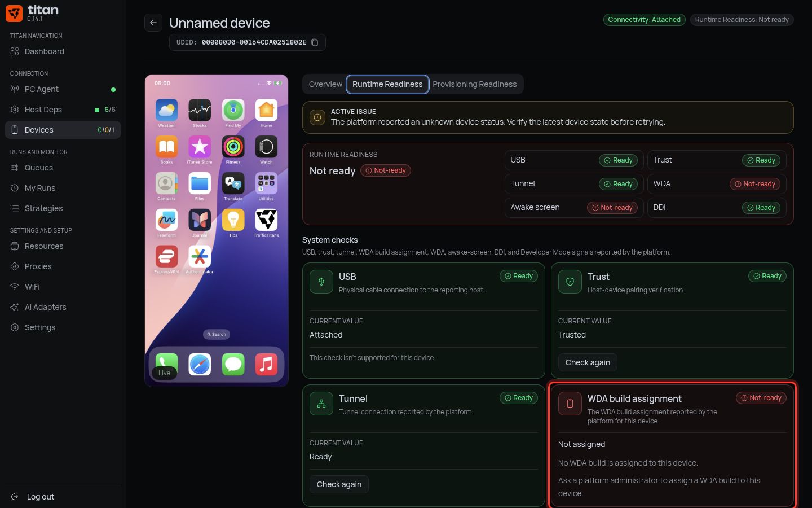Screen dimensions: 812x508
Task: Click the Live indicator on device preview
Action: pyautogui.click(x=164, y=373)
